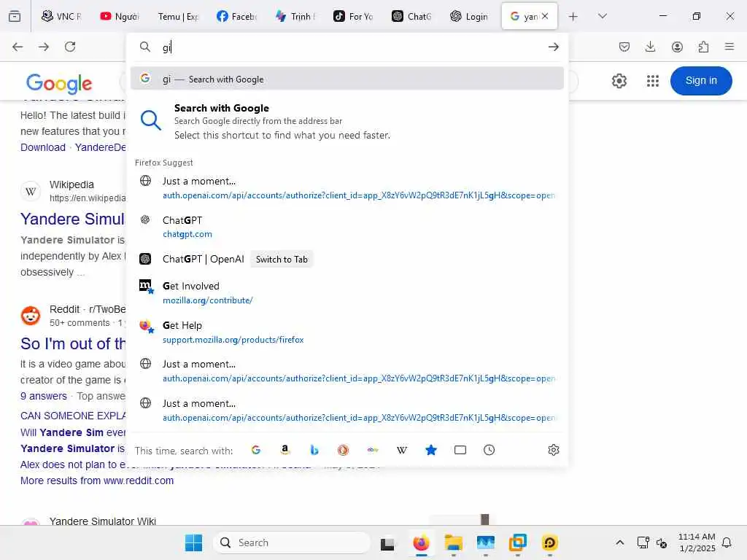The height and width of the screenshot is (560, 747).
Task: Search History from address bar
Action: [x=489, y=450]
